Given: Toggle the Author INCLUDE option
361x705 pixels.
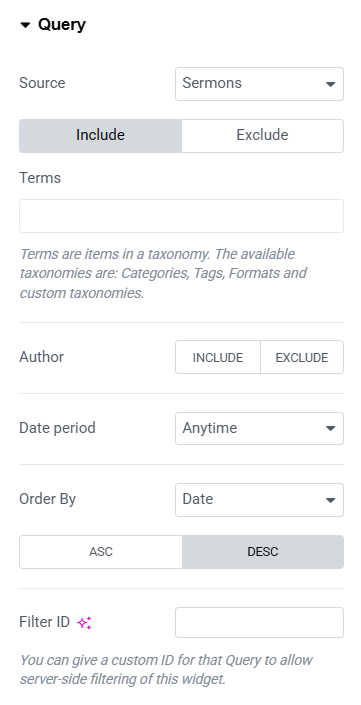Looking at the screenshot, I should tap(218, 357).
